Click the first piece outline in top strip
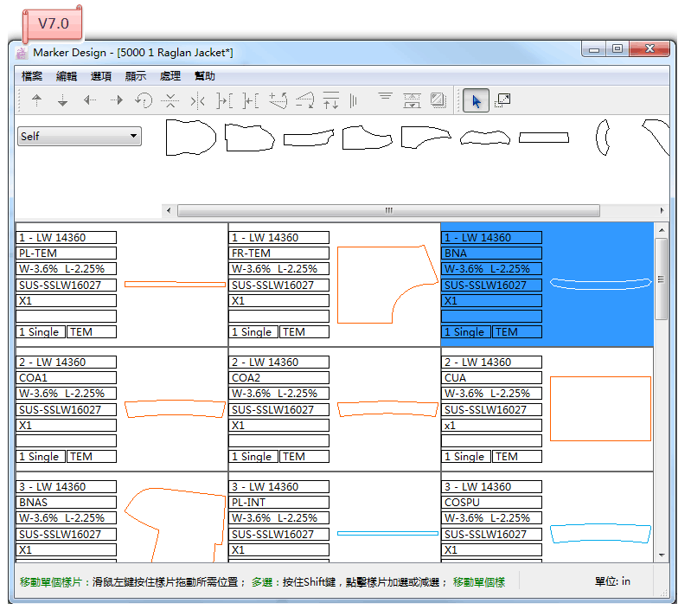 point(190,137)
